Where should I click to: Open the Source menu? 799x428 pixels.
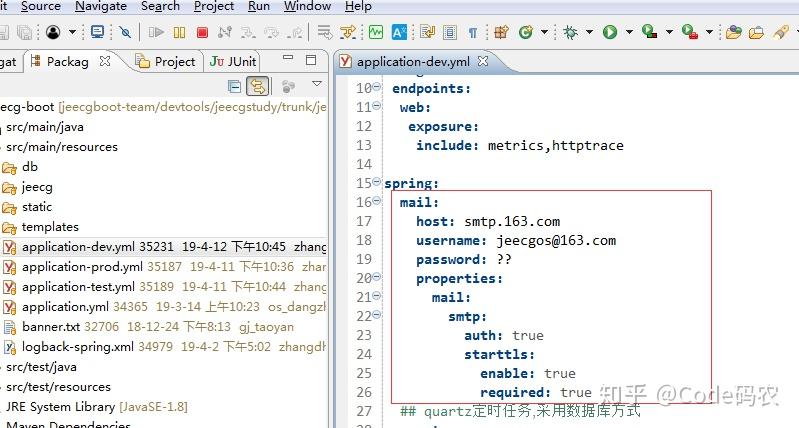coord(41,6)
